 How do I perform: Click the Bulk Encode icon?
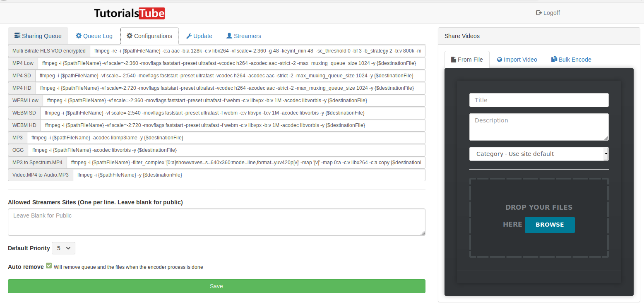554,59
